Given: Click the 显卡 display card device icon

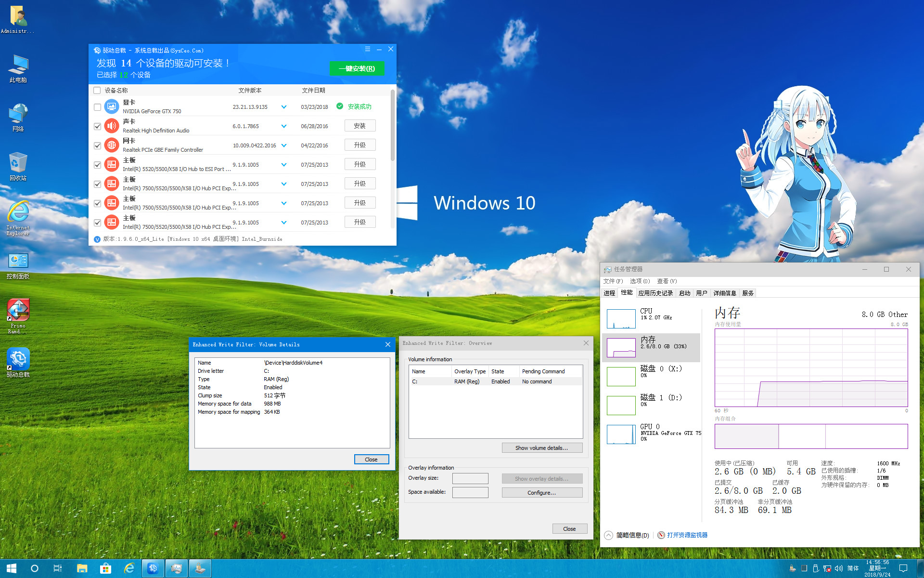Looking at the screenshot, I should [x=112, y=106].
